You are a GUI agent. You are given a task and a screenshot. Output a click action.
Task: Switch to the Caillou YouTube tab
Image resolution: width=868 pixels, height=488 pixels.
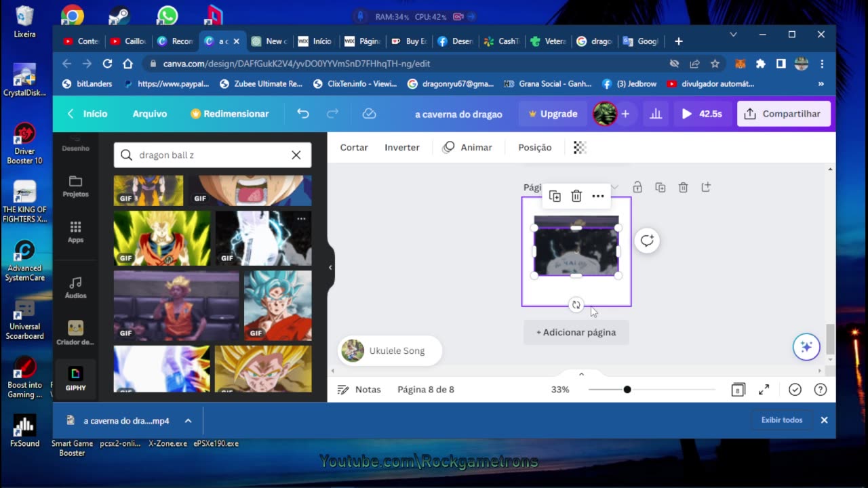tap(128, 41)
